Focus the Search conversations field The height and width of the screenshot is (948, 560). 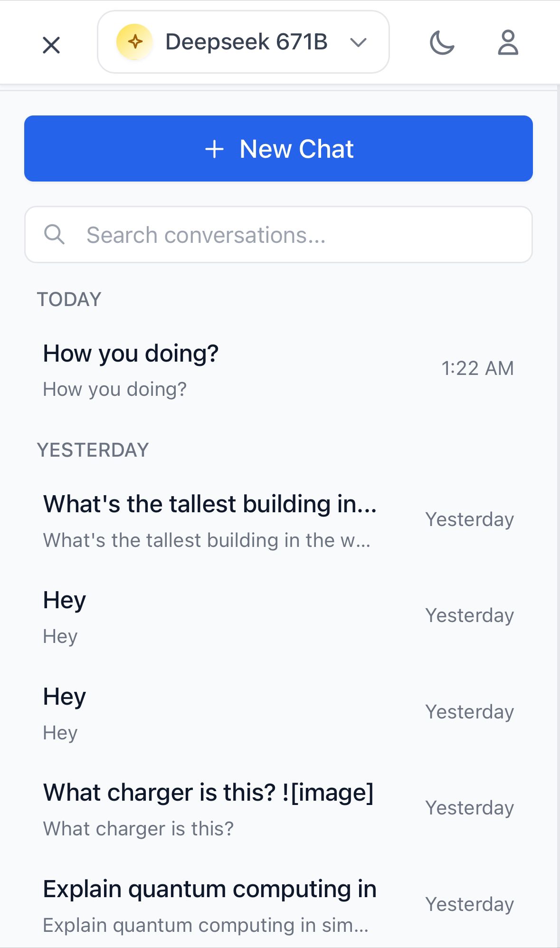coord(278,234)
